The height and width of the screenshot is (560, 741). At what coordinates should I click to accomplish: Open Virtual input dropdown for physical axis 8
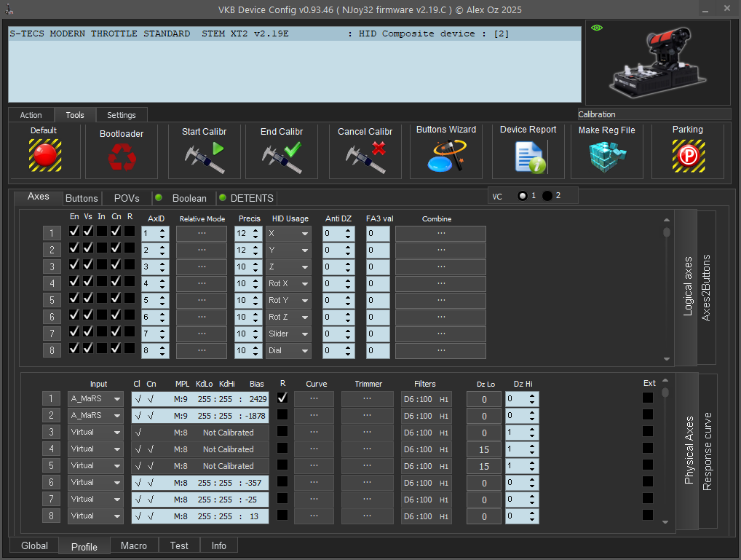click(x=95, y=516)
